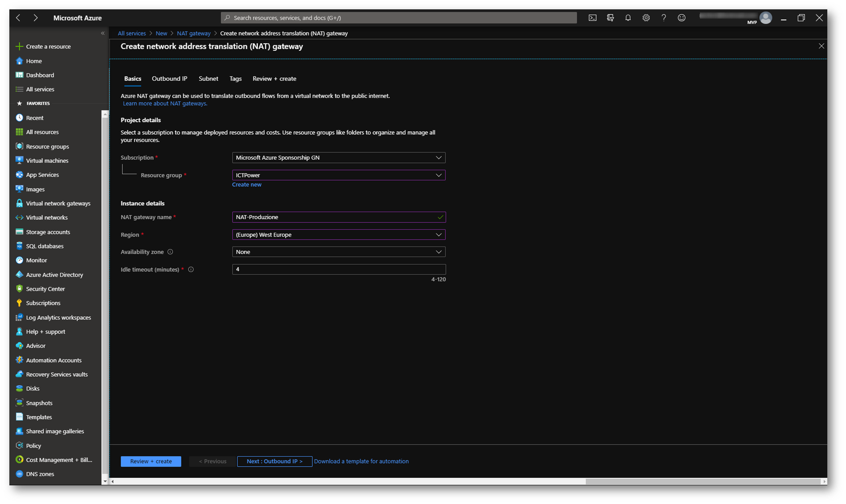Click the Dashboard icon in the sidebar
846x504 pixels.
[x=19, y=75]
